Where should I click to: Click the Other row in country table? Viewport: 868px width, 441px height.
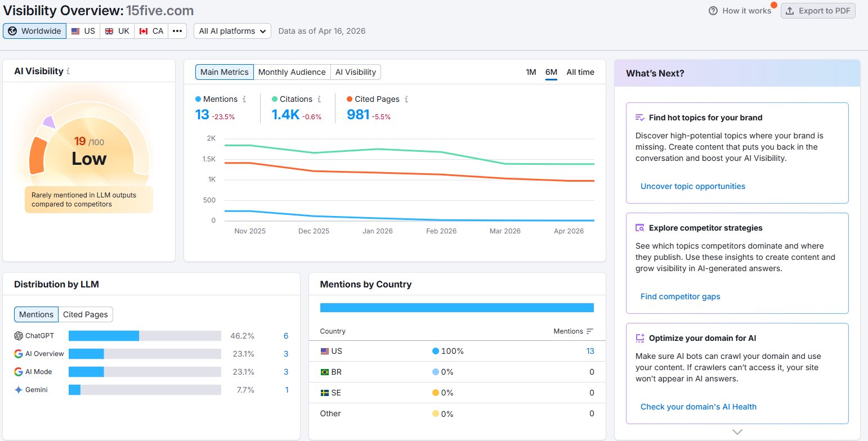pos(457,413)
